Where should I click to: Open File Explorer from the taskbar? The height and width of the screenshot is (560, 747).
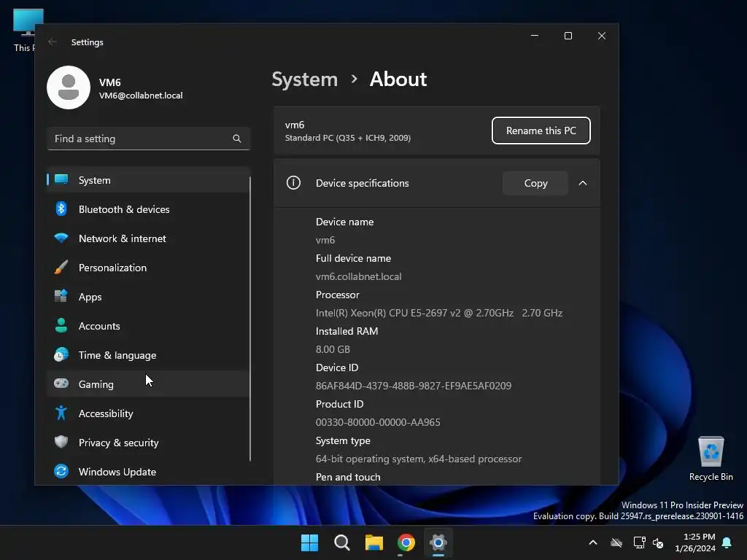374,542
